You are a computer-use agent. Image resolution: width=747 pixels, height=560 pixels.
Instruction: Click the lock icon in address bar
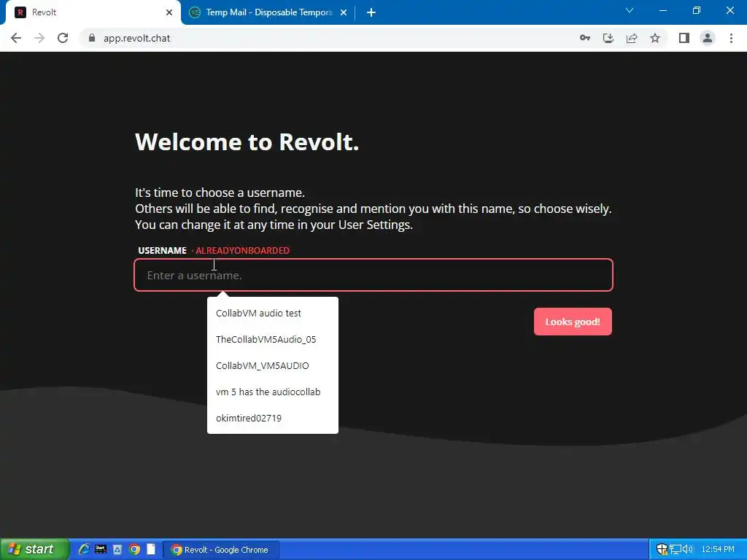(92, 38)
